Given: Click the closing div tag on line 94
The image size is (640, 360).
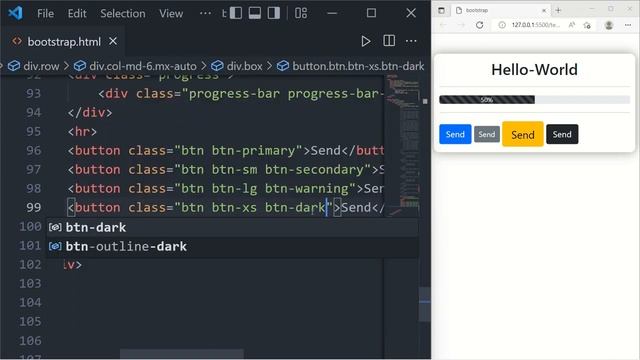Looking at the screenshot, I should point(90,113).
